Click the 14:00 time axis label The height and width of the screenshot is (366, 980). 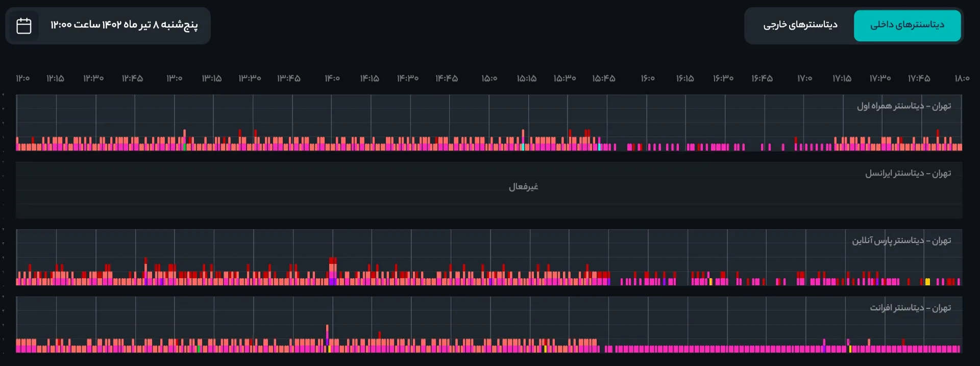coord(332,79)
